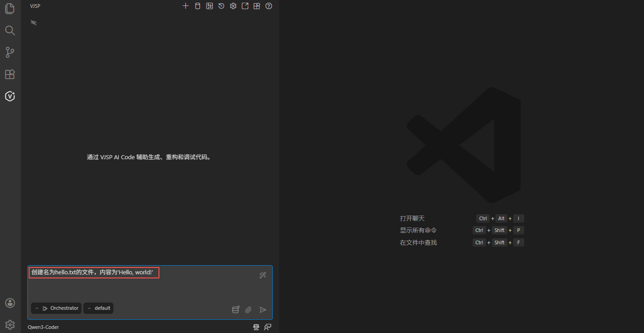Click the enhance prompt magic wand icon
This screenshot has width=644, height=333.
click(x=263, y=275)
